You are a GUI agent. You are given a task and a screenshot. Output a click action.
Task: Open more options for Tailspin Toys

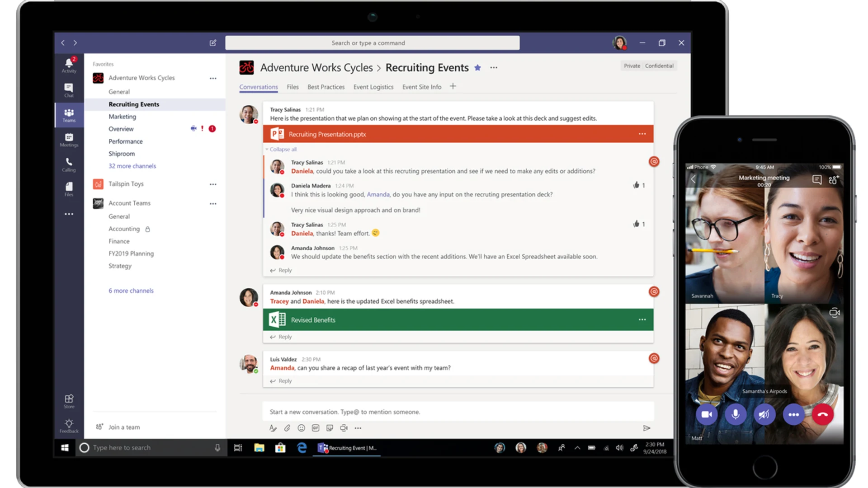(x=213, y=184)
